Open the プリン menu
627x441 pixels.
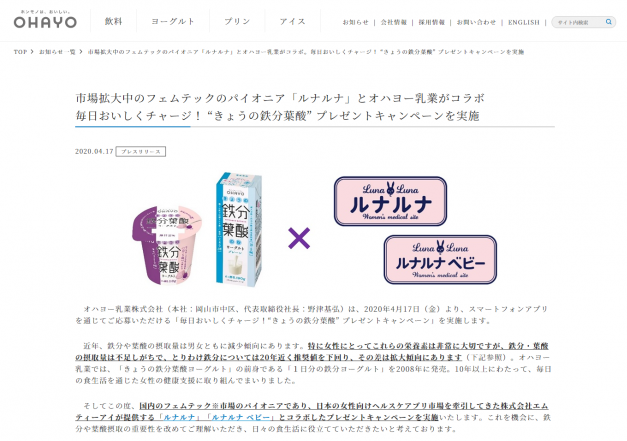[x=237, y=22]
